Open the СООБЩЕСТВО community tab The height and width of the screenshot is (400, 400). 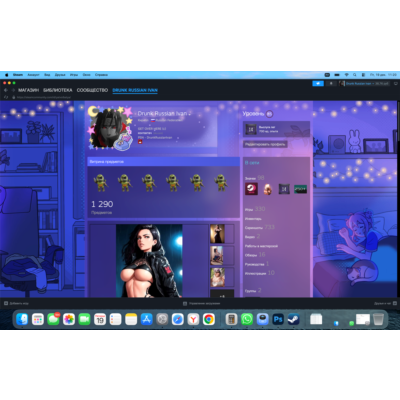point(92,90)
